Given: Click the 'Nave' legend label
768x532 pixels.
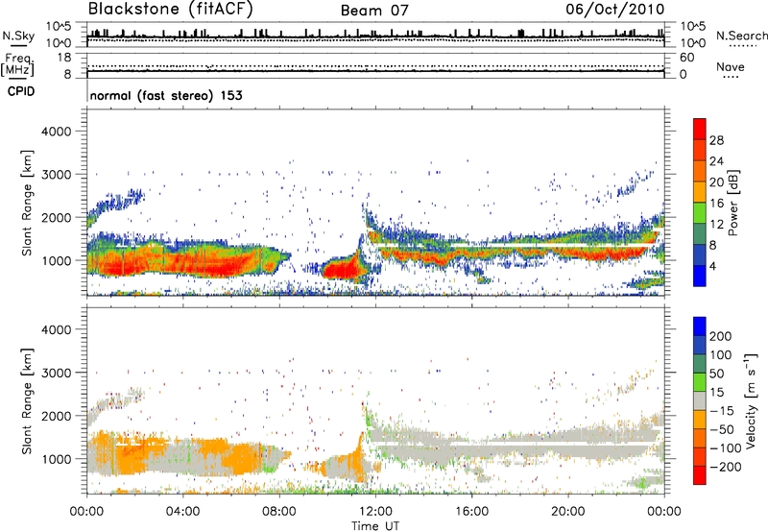Looking at the screenshot, I should coord(731,67).
